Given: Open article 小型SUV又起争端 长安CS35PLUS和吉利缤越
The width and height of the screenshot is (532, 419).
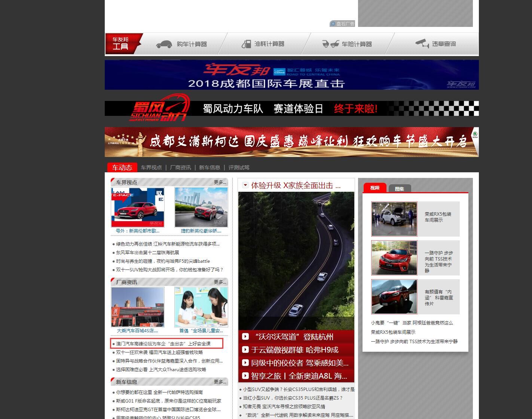Looking at the screenshot, I should coord(299,389).
